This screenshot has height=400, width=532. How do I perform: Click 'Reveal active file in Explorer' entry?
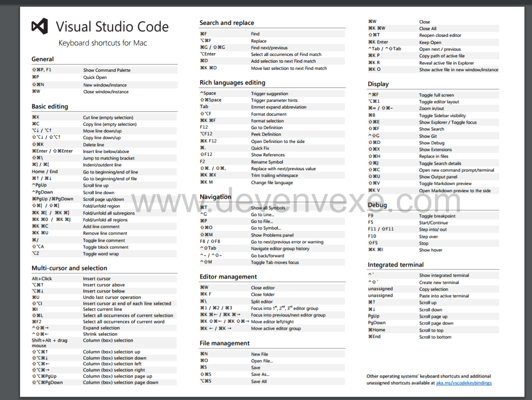tap(447, 63)
